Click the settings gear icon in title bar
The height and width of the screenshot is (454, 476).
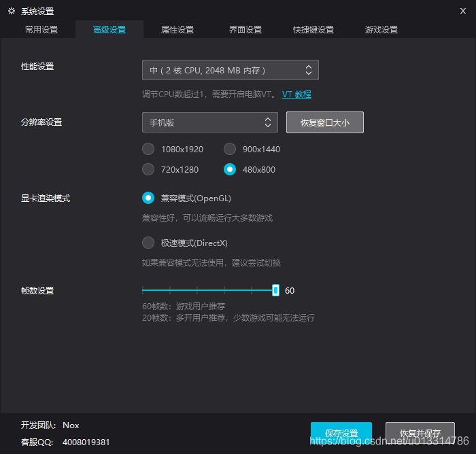tap(12, 12)
